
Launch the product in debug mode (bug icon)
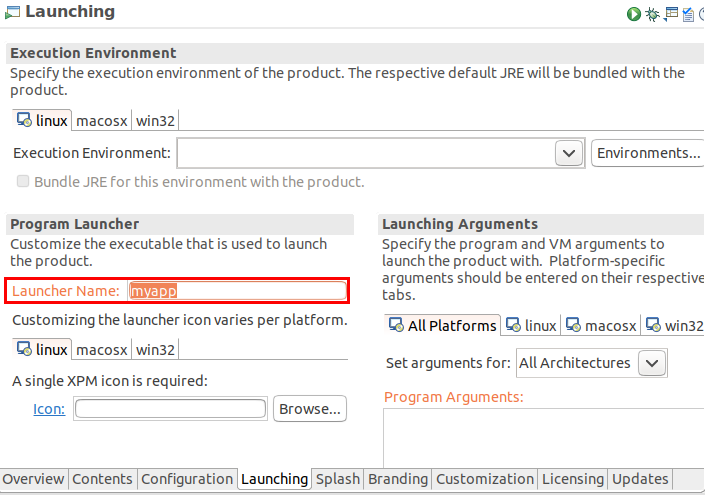[x=652, y=14]
